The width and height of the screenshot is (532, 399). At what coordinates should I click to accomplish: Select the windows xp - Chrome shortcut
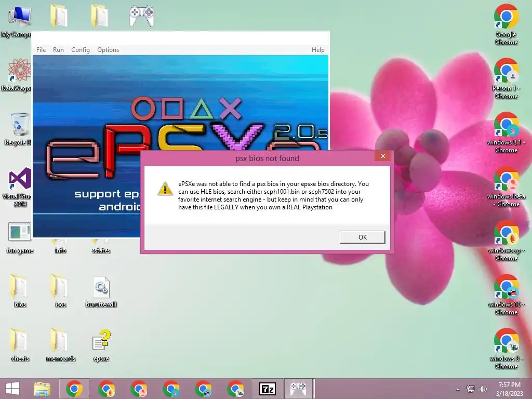[506, 241]
